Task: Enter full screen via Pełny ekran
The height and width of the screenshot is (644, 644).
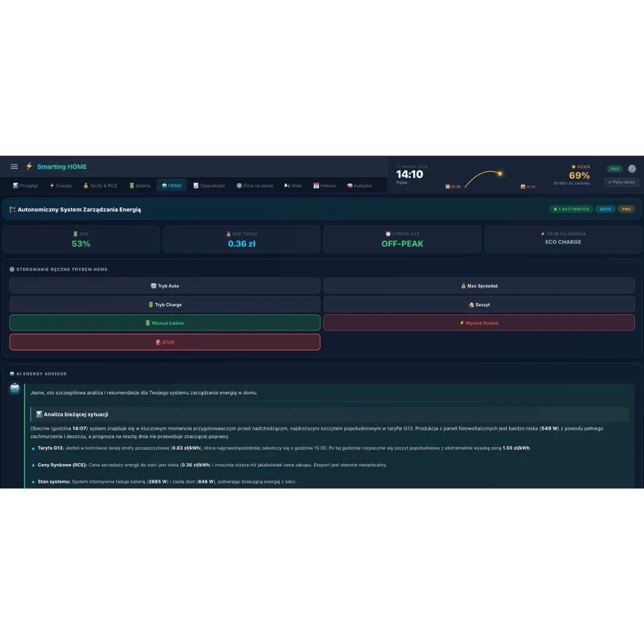Action: 621,182
